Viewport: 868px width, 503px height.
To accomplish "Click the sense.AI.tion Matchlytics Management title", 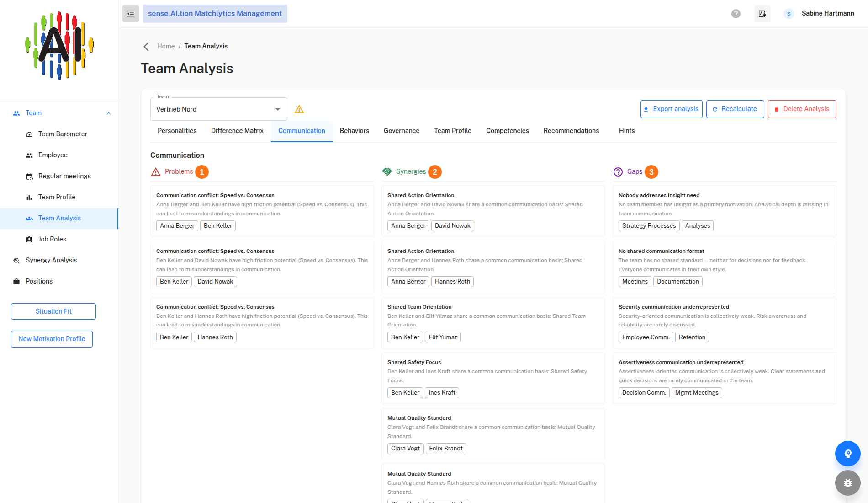I will 215,14.
